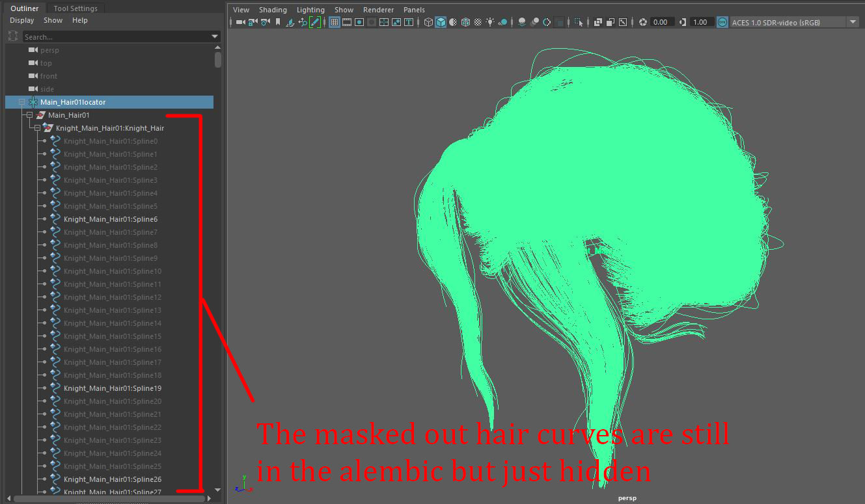Image resolution: width=865 pixels, height=504 pixels.
Task: Open the Outliner Display menu
Action: (22, 20)
